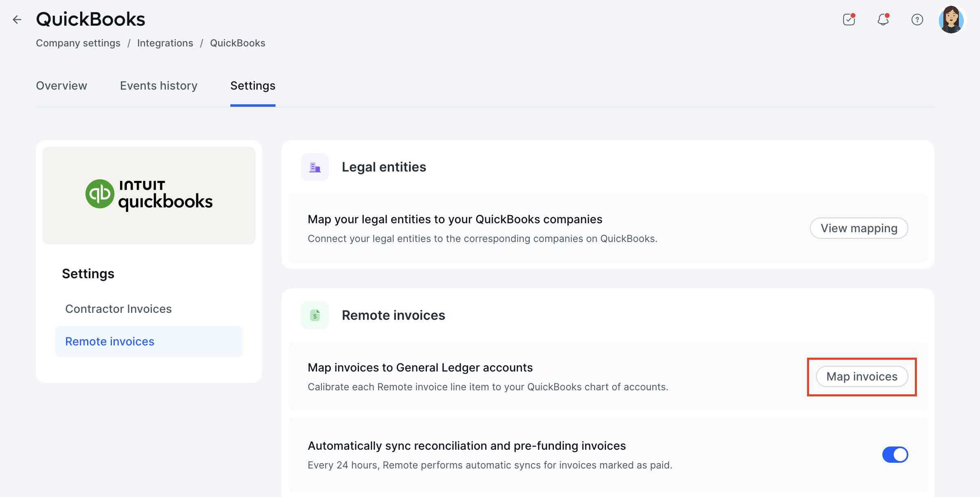980x497 pixels.
Task: Click the Intuit QuickBooks logo image
Action: [149, 196]
